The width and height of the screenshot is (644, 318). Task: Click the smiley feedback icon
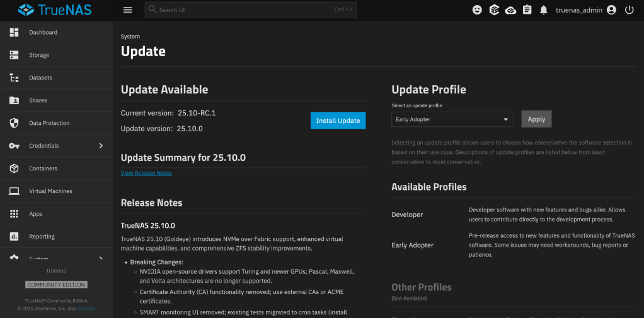coord(477,10)
